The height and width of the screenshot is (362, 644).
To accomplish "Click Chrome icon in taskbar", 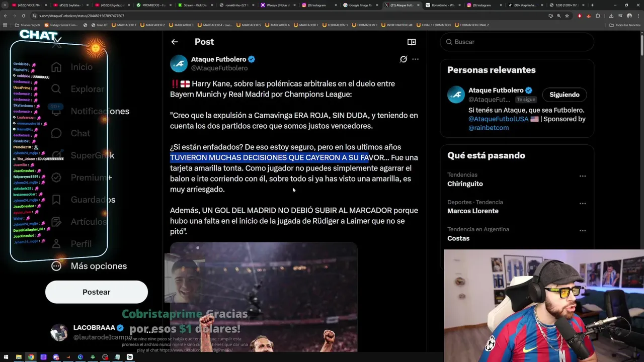I will (31, 357).
